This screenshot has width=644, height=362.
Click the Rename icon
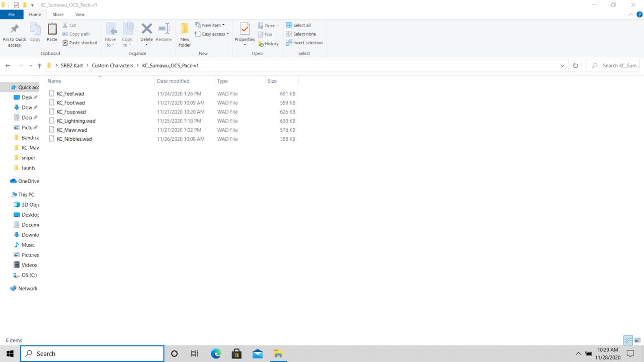pos(164,33)
